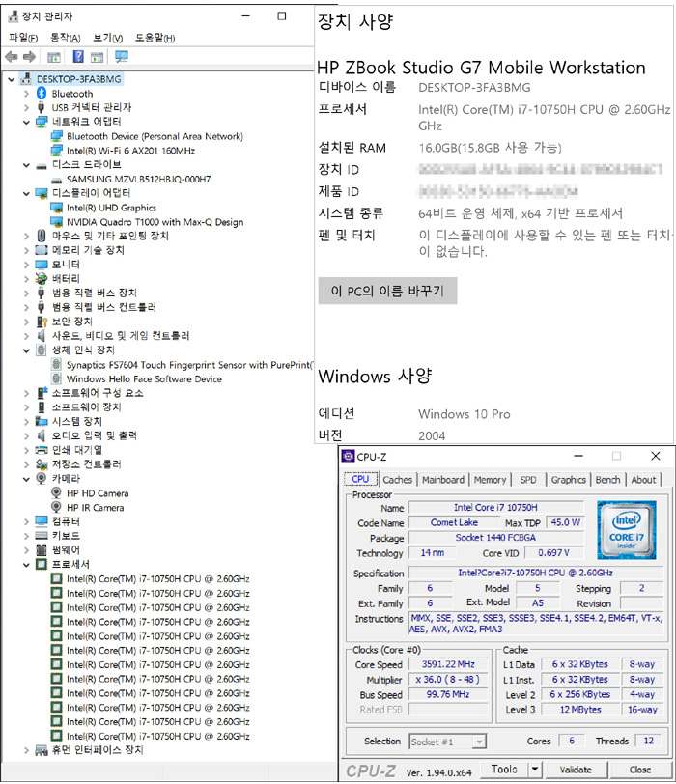Click the Code Name field Comet Lake
676x784 pixels.
[x=454, y=522]
